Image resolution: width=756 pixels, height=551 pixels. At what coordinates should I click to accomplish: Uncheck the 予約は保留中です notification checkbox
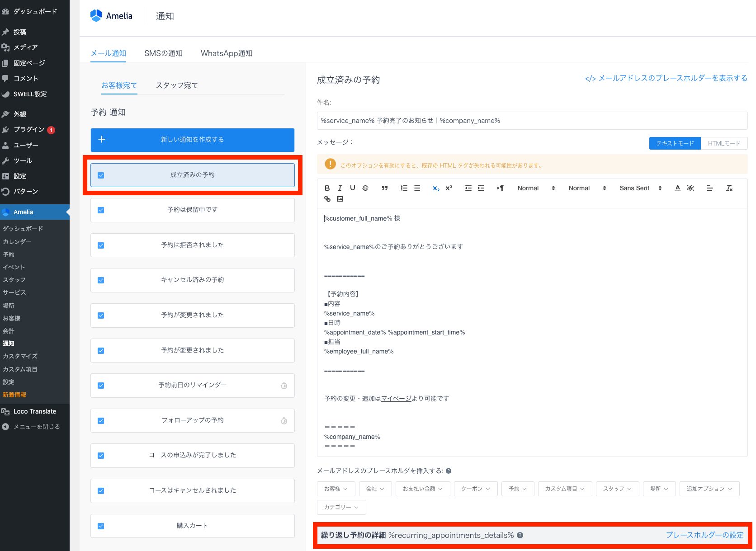tap(101, 210)
